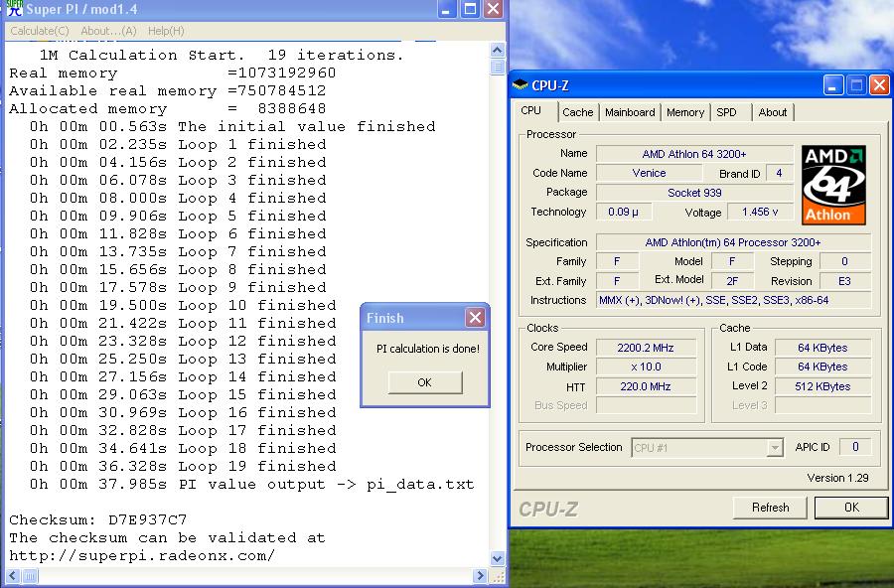Click the Core Speed value 2200.2 MHz
The width and height of the screenshot is (894, 588).
point(646,348)
